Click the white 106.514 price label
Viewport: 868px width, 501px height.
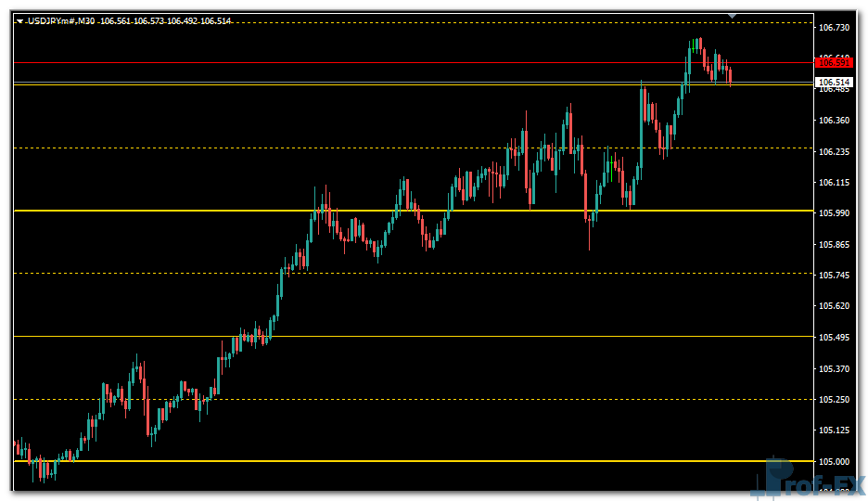point(833,83)
